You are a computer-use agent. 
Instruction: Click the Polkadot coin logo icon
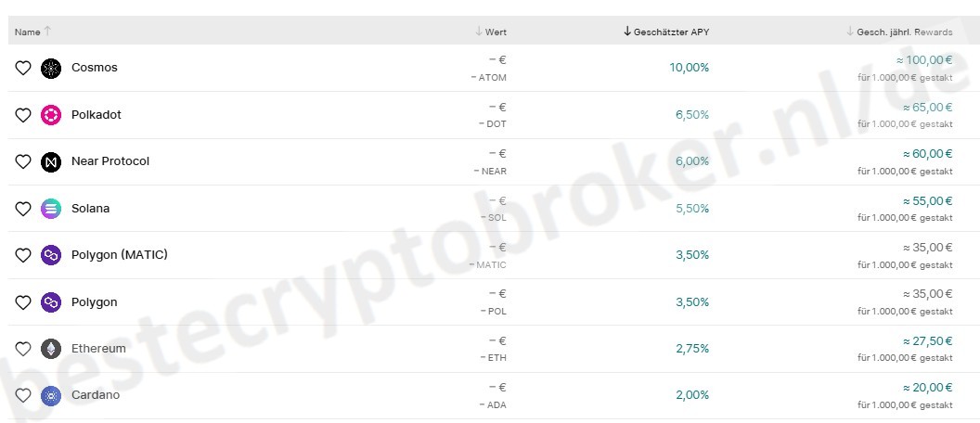pyautogui.click(x=51, y=115)
